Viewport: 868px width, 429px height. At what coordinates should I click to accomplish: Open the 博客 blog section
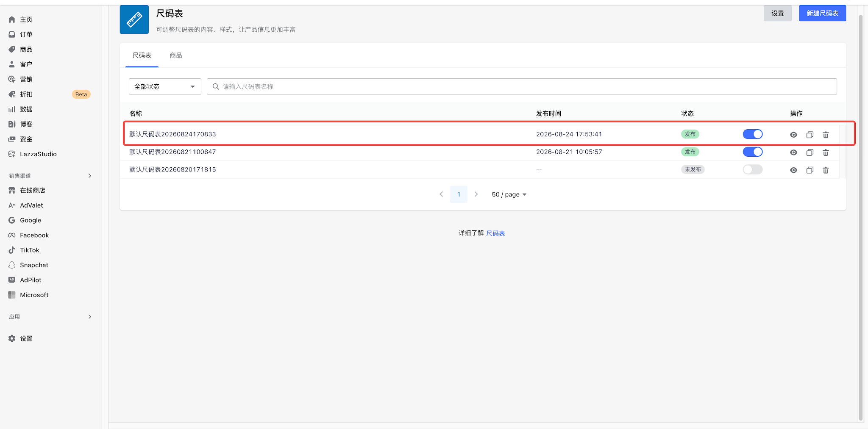pyautogui.click(x=26, y=124)
